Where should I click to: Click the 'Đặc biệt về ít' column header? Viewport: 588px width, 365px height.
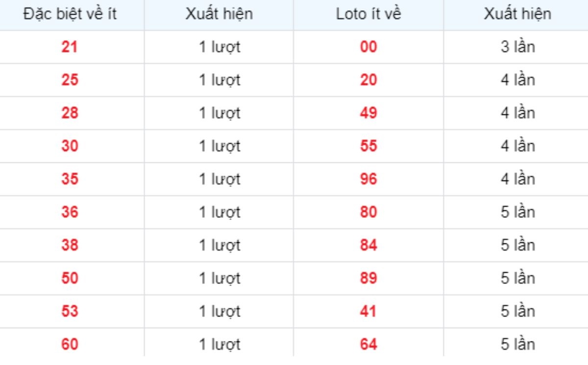tap(70, 14)
